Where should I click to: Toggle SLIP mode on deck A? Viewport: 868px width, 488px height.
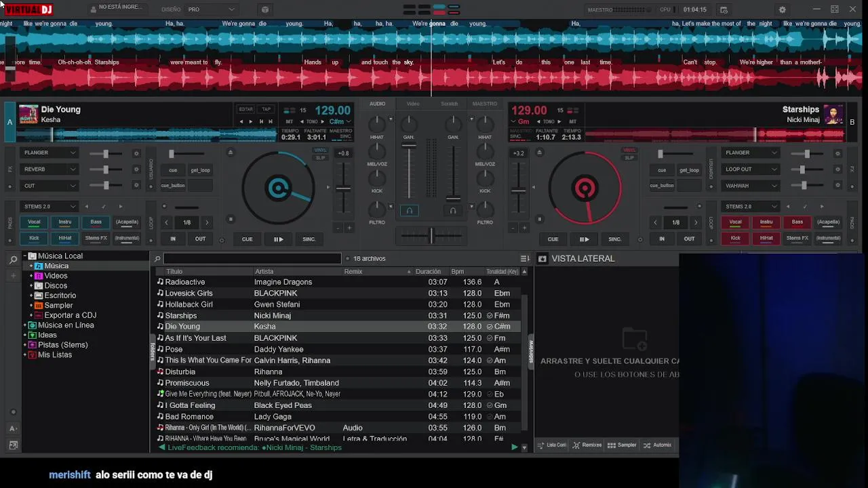coord(320,158)
